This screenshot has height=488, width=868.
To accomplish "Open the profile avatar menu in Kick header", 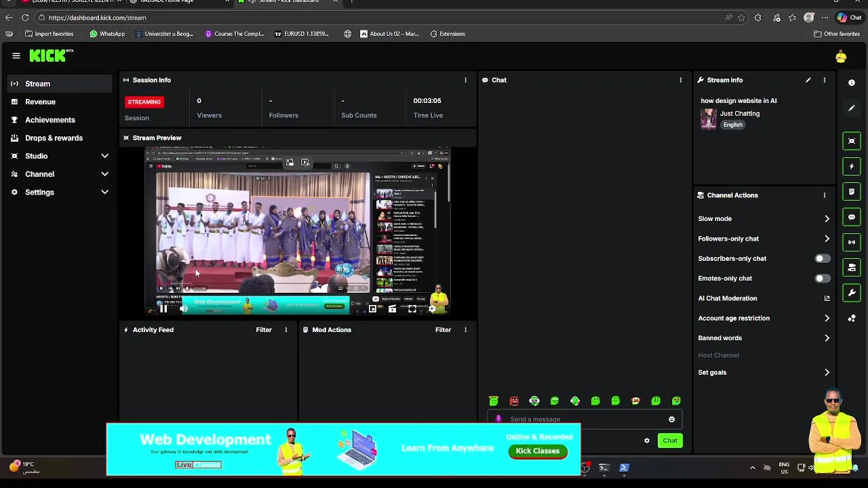I will [x=841, y=57].
